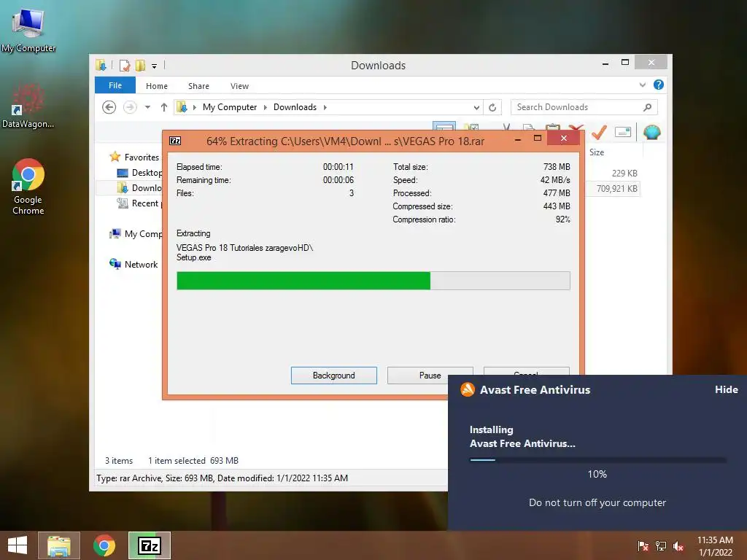Click the New Folder quick access icon
Viewport: 747px width, 560px height.
click(141, 65)
